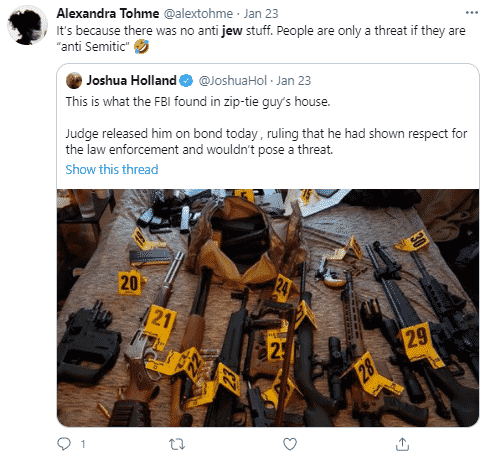The height and width of the screenshot is (456, 486).
Task: Open the share tweet icon
Action: click(402, 444)
